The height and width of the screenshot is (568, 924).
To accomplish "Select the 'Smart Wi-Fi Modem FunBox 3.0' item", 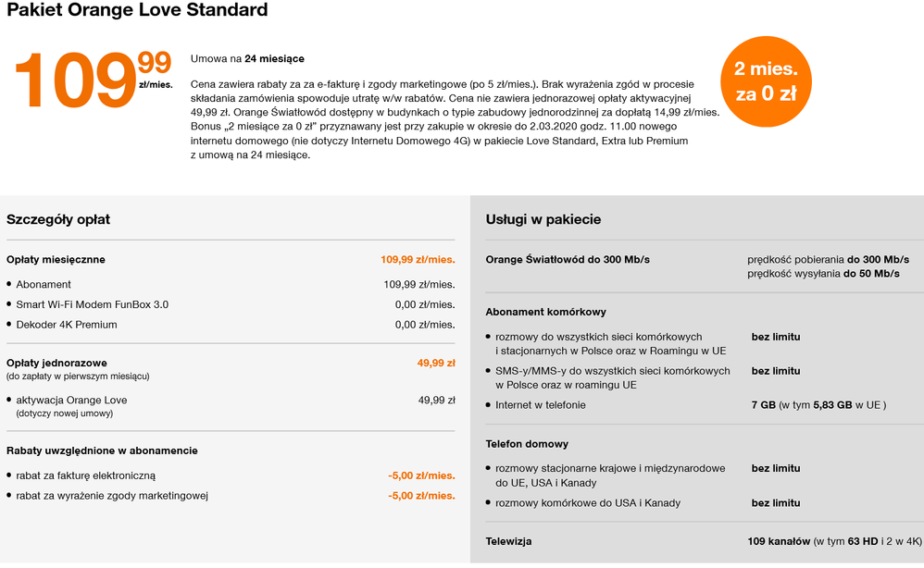I will 93,304.
